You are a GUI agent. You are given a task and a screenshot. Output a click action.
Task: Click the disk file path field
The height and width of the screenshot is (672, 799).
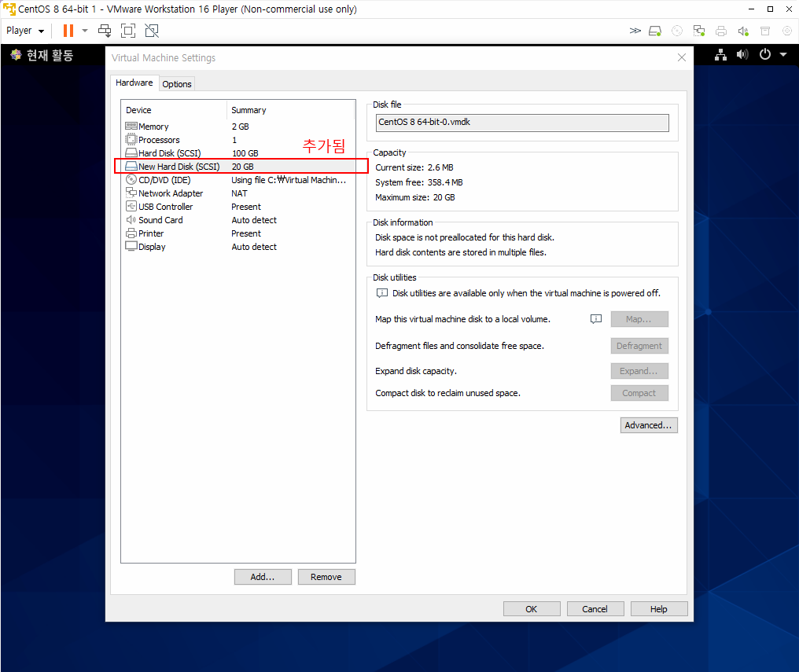click(x=522, y=122)
